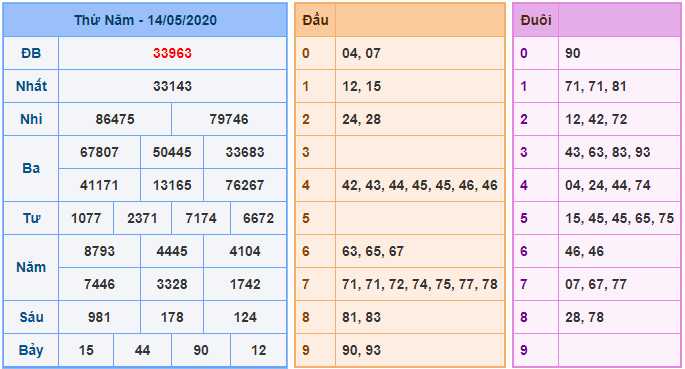The width and height of the screenshot is (685, 369).
Task: Select the Năm prize number 4445
Action: (x=172, y=251)
